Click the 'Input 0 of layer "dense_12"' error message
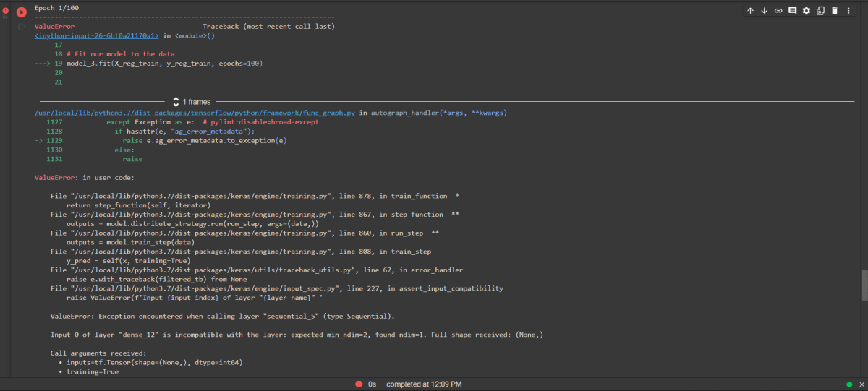The height and width of the screenshot is (391, 868). (x=297, y=335)
